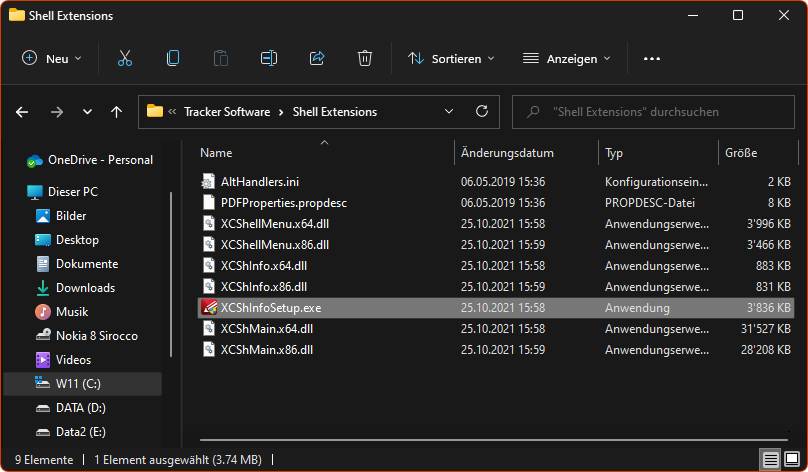Switch to large thumbnails view in status bar
The image size is (808, 472).
click(792, 459)
